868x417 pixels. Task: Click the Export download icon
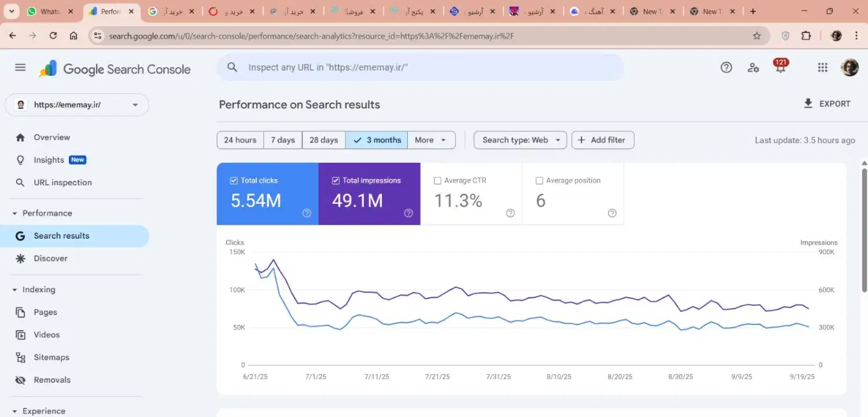tap(808, 104)
